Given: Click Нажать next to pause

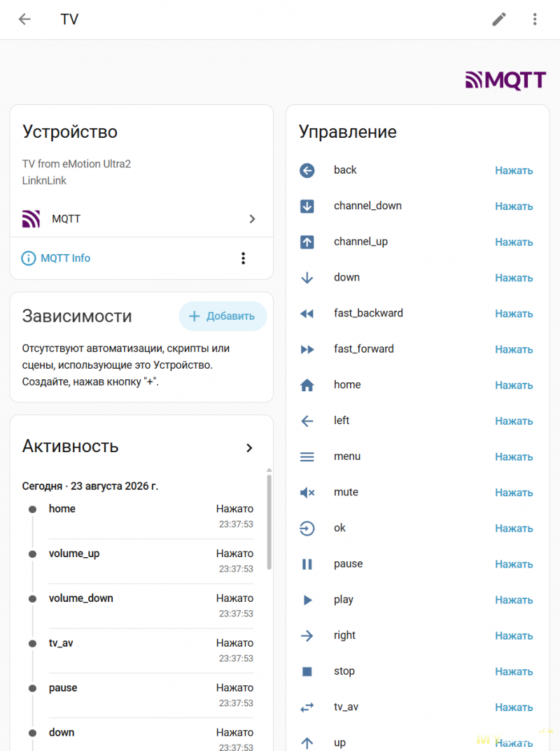Looking at the screenshot, I should (514, 564).
